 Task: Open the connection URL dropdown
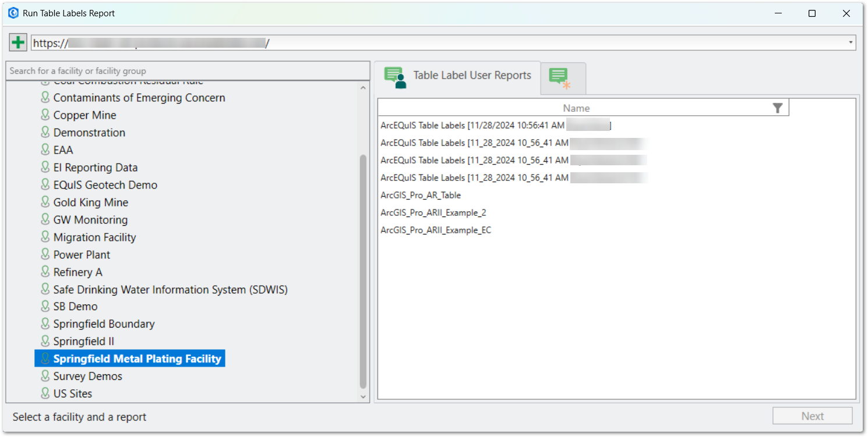[x=850, y=42]
